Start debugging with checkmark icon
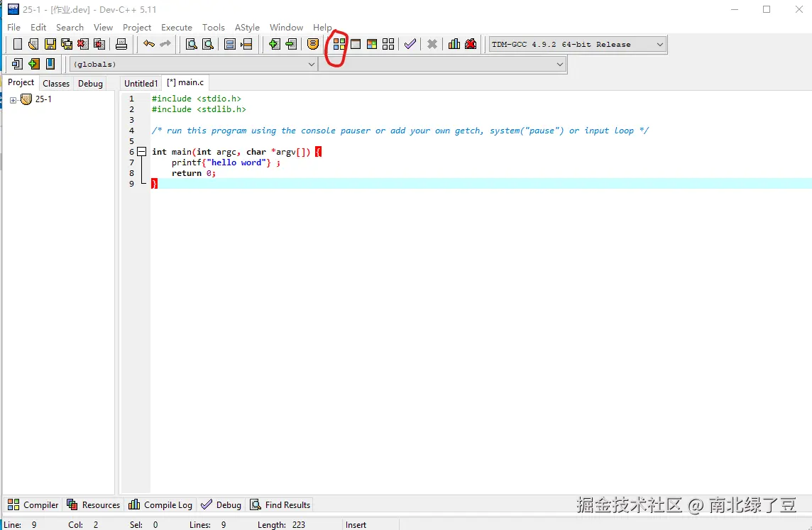The width and height of the screenshot is (812, 530). point(410,44)
